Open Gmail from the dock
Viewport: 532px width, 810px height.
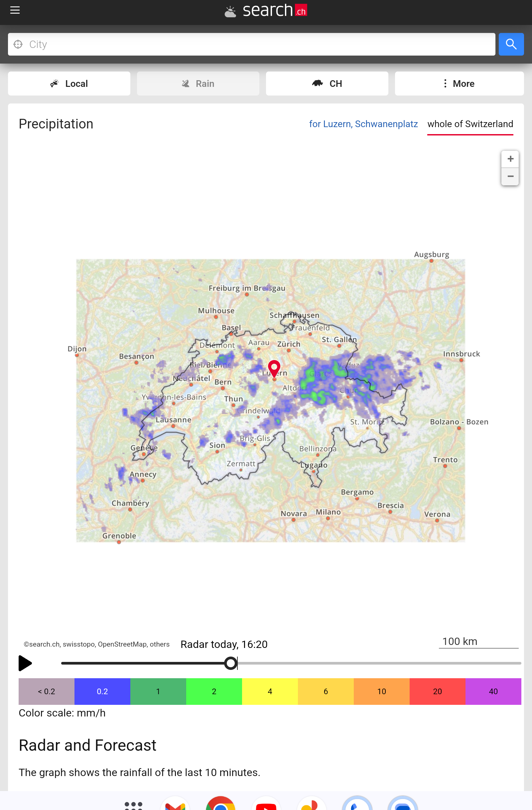(x=175, y=804)
